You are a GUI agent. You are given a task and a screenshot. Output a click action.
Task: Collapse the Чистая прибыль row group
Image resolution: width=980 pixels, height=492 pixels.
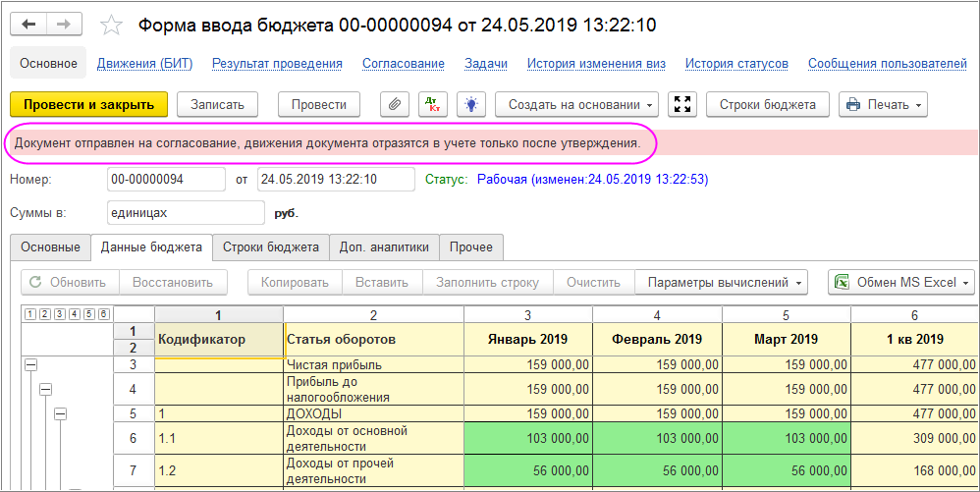[x=29, y=365]
